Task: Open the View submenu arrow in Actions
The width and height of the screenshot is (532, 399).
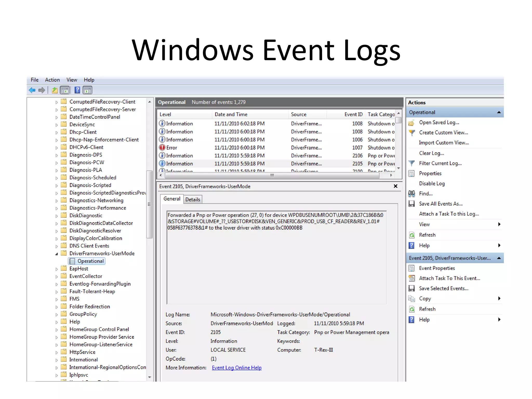Action: click(x=499, y=224)
